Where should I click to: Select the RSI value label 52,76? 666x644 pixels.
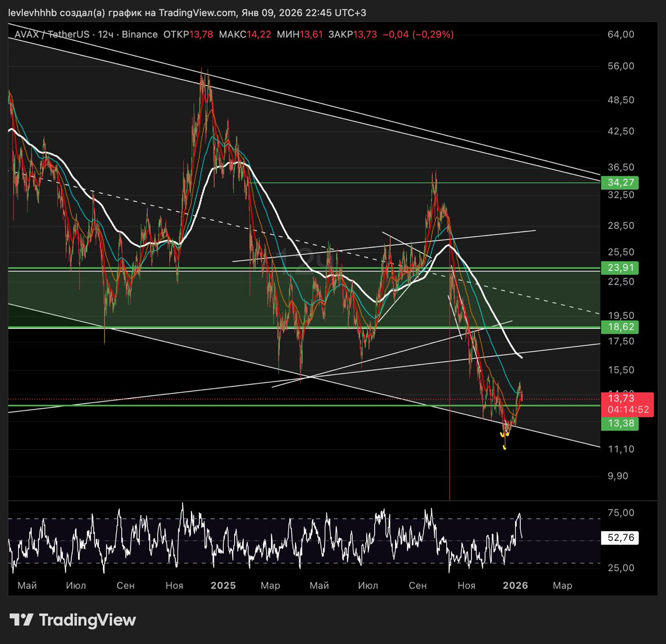click(x=620, y=538)
